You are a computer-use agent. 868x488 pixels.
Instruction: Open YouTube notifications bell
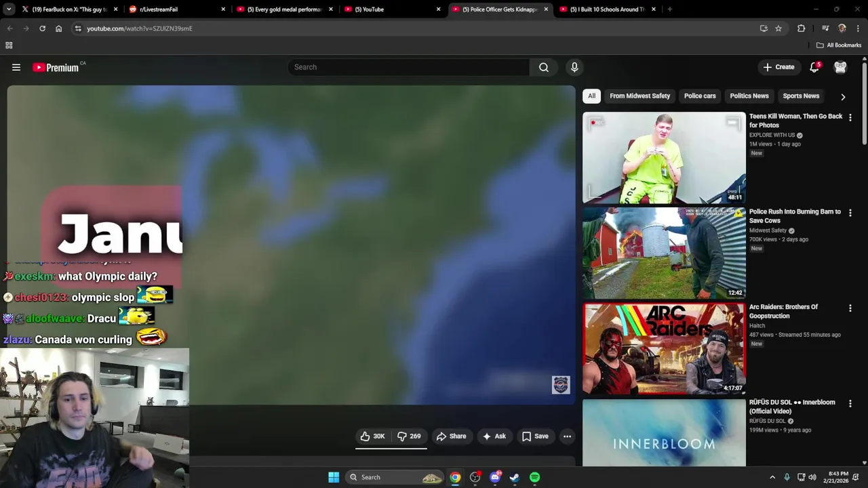coord(814,67)
